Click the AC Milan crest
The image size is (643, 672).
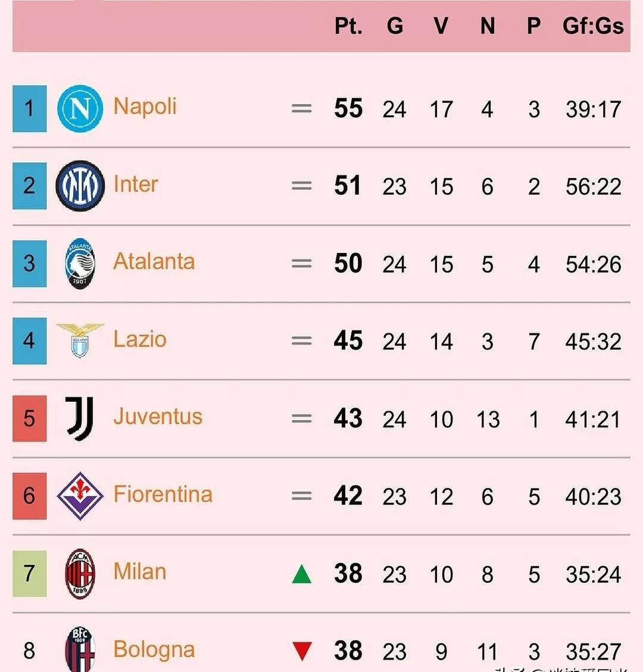(x=80, y=574)
